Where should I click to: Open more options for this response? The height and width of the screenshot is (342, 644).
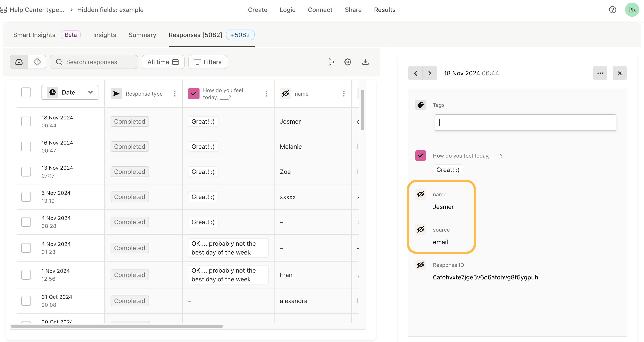[x=600, y=73]
